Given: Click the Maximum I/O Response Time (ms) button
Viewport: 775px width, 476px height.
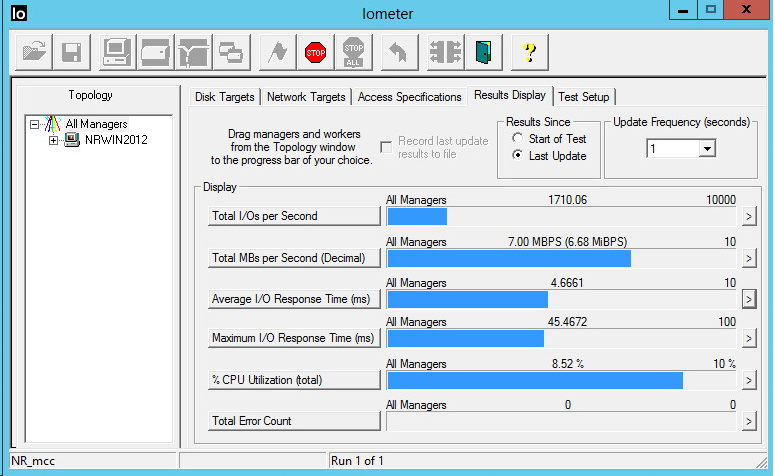Looking at the screenshot, I should coord(294,338).
